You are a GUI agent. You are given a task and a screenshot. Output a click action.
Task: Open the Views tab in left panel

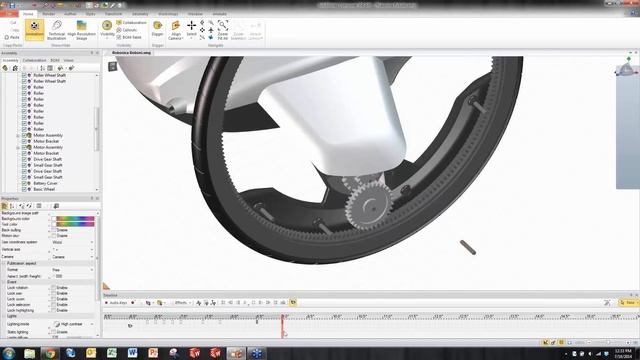(x=69, y=60)
